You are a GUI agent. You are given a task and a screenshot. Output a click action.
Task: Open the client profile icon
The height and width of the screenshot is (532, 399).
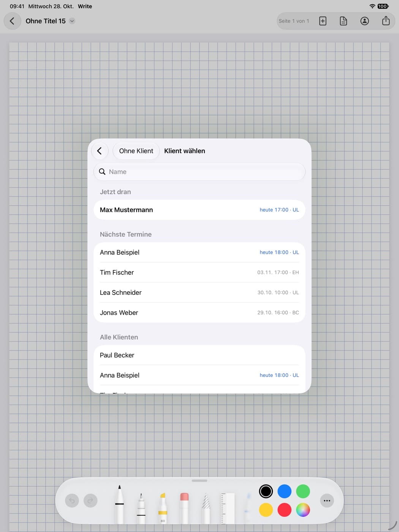[364, 21]
